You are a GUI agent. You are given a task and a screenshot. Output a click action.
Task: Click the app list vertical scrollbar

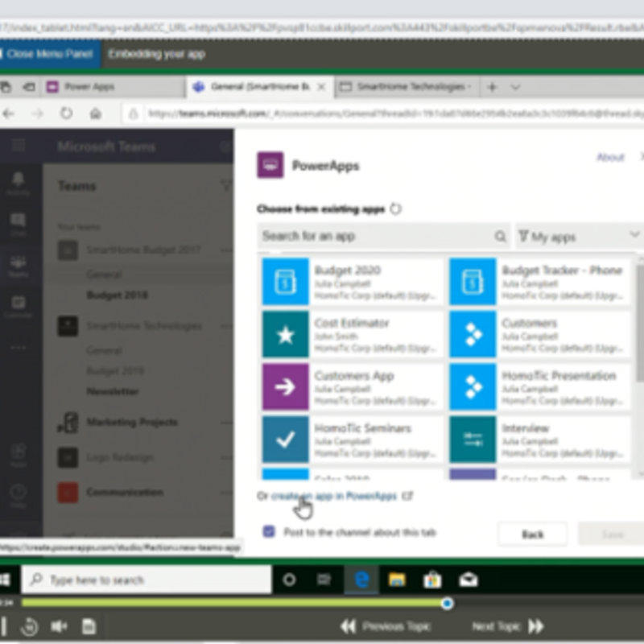pyautogui.click(x=640, y=324)
